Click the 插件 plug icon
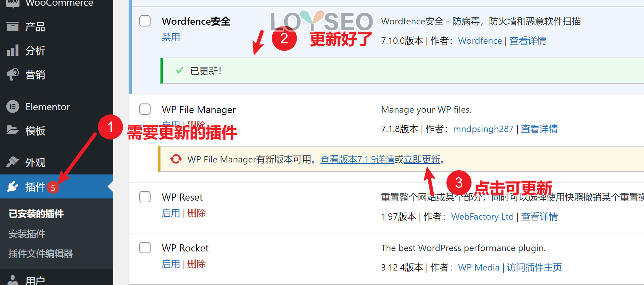Screen dimensions: 644x285 point(13,186)
